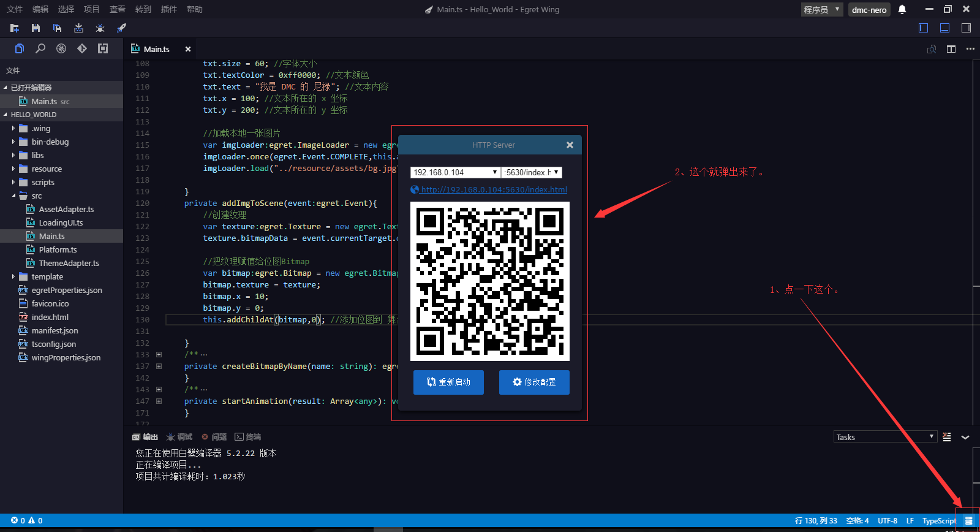Click the new project folder icon
Viewport: 980px width, 532px height.
(15, 28)
